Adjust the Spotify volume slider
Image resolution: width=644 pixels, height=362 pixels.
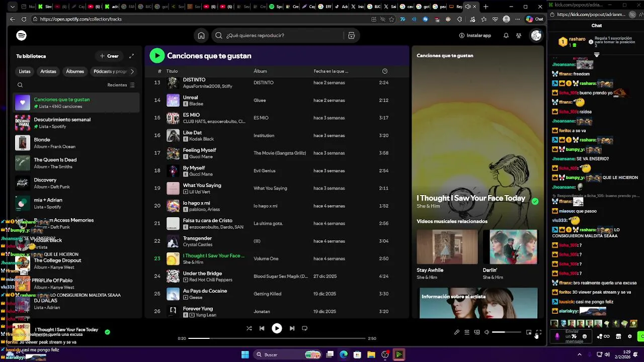[506, 332]
